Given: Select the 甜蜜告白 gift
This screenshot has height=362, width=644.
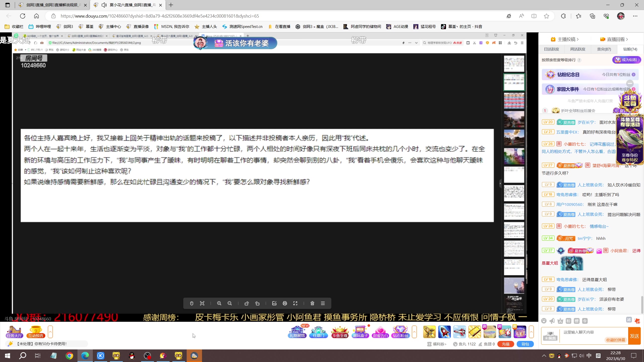Looking at the screenshot, I should point(380,332).
